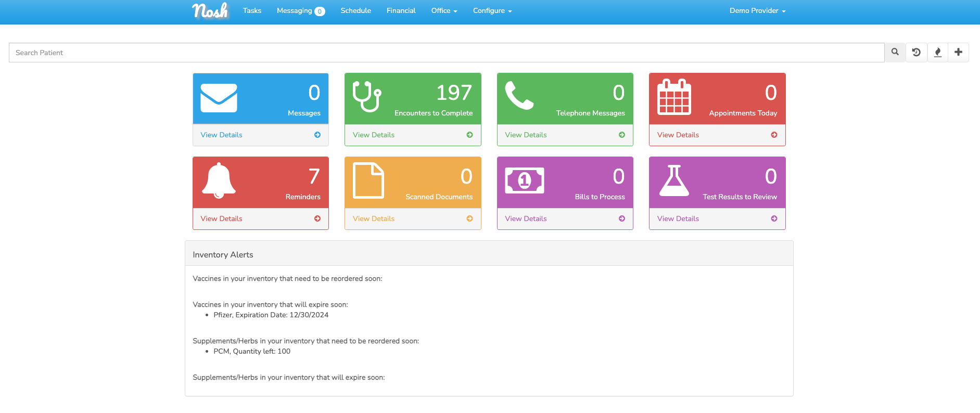View Details for Scanned Documents
980x413 pixels.
tap(412, 218)
